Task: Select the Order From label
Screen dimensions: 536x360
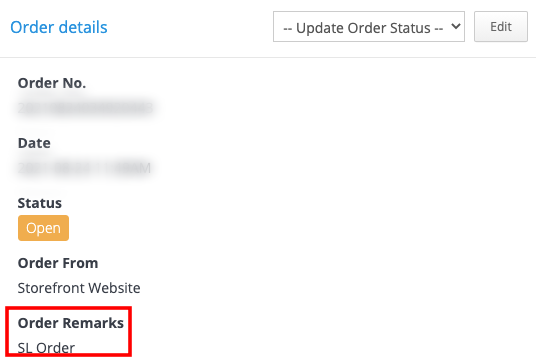Action: pos(58,263)
